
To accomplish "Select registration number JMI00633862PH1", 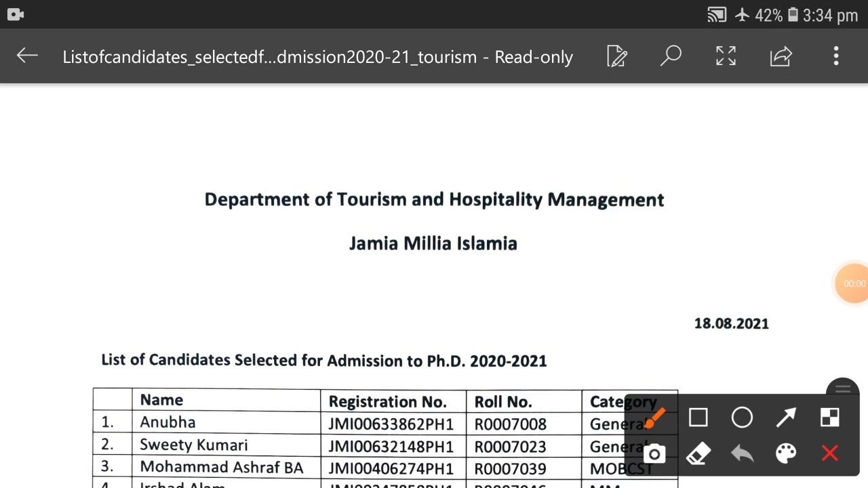I will pos(391,424).
